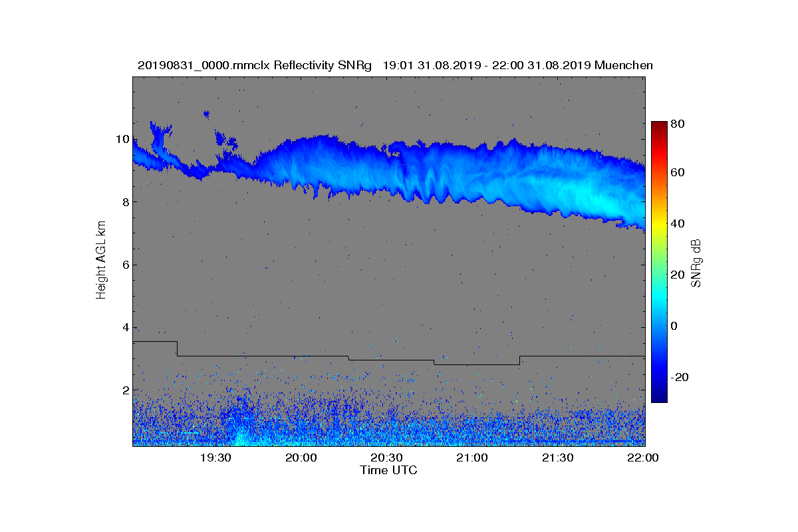Click the 'Time UTC' axis label
The image size is (798, 532).
[388, 470]
